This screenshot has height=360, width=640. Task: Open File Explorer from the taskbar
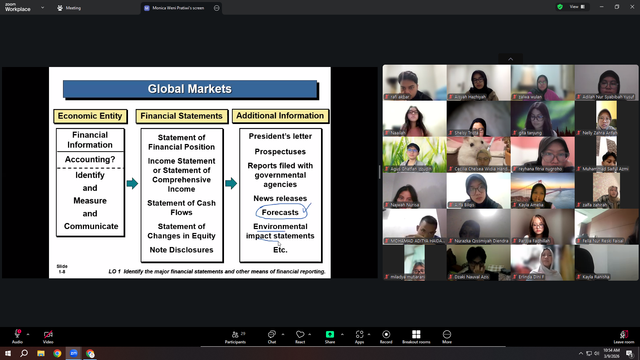click(x=41, y=353)
